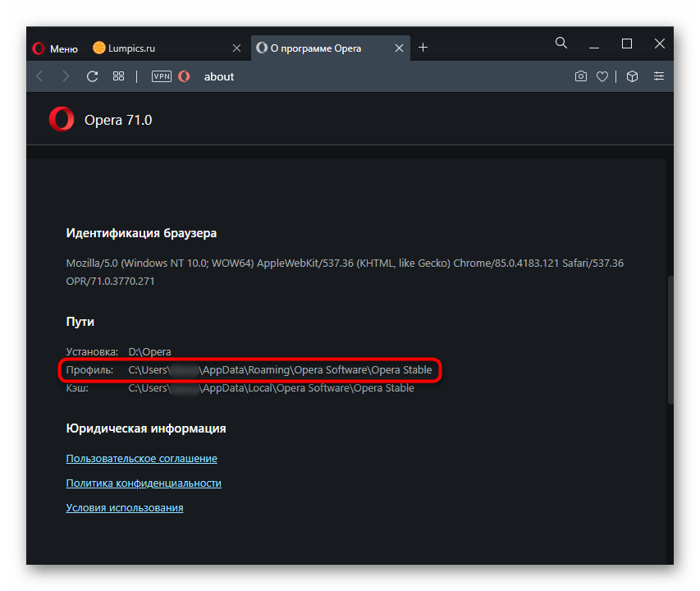Viewport: 700px width, 591px height.
Task: Select the О программе Opera tab
Action: (331, 48)
